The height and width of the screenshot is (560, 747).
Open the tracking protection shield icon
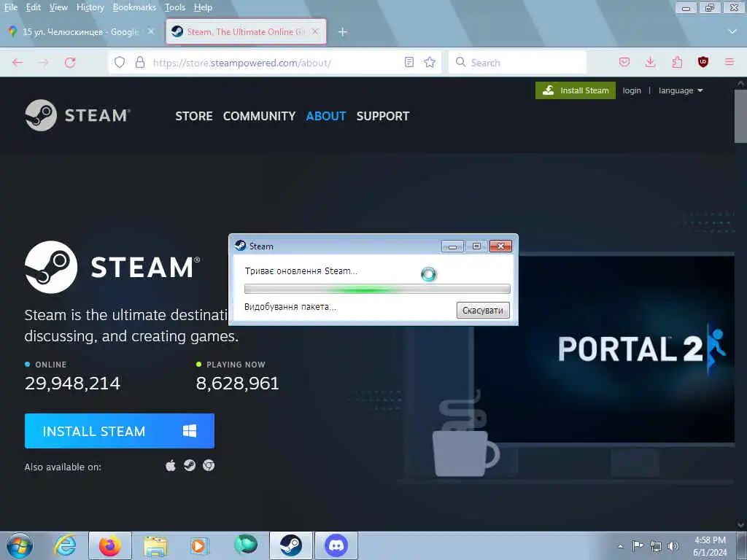tap(120, 63)
